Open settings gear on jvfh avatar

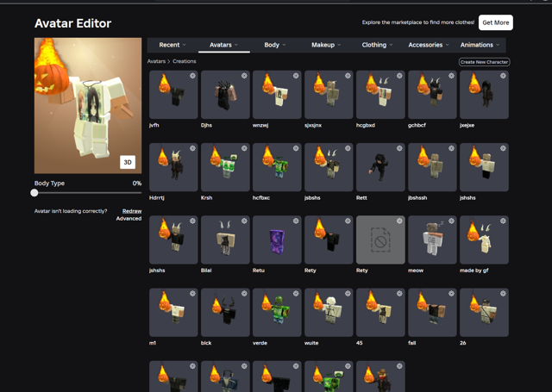coord(192,76)
